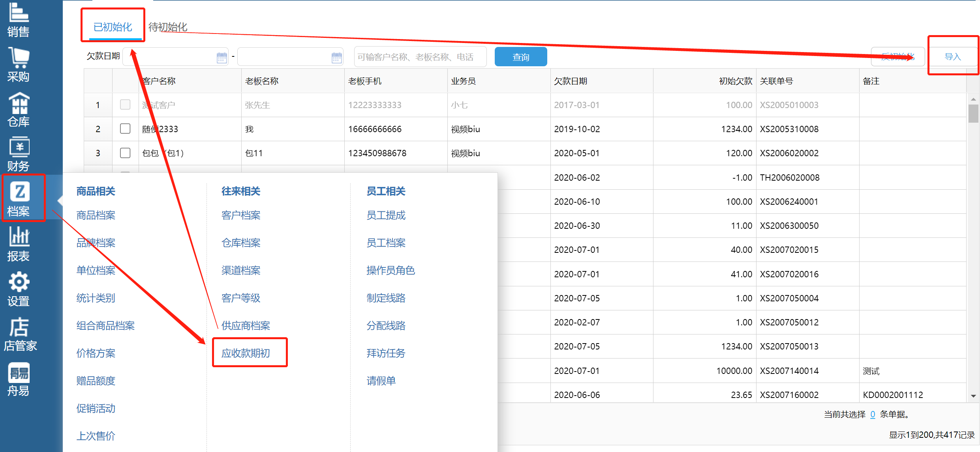Open calendar picker for end 欠款日期
The image size is (980, 452).
[337, 58]
